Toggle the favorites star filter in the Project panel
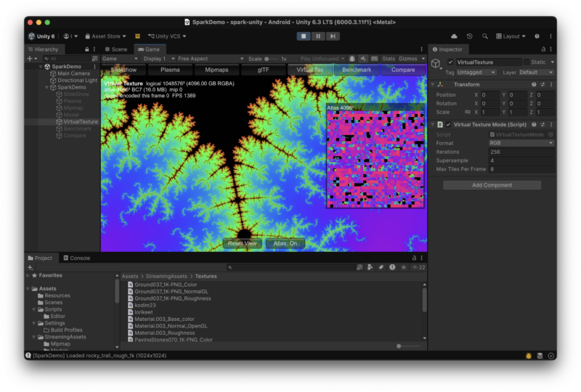 (x=404, y=267)
